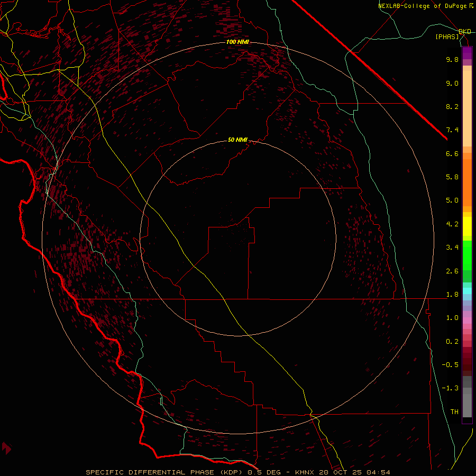This screenshot has width=476, height=476.
Task: Click the 5.8 value on the color scale
Action: click(x=452, y=177)
